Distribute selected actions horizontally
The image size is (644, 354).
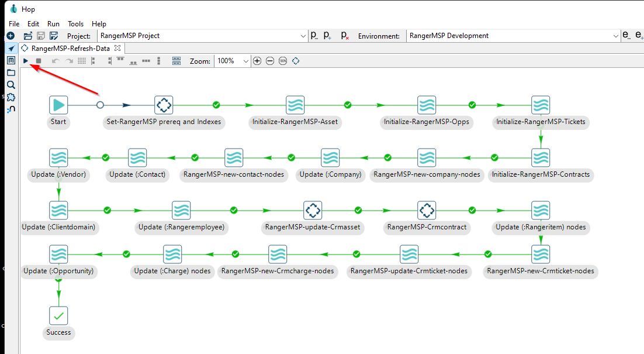coord(146,61)
